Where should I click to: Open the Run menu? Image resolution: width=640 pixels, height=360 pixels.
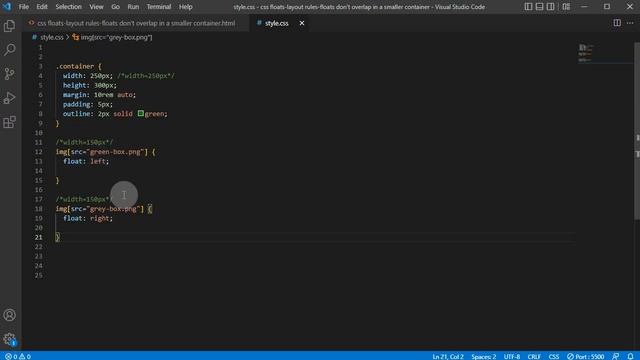pyautogui.click(x=133, y=7)
